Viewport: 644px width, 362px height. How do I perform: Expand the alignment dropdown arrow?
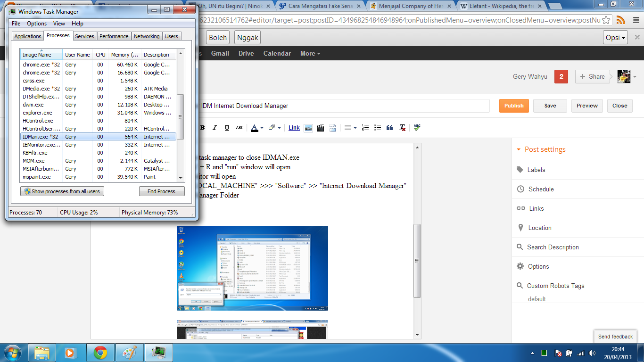[355, 128]
